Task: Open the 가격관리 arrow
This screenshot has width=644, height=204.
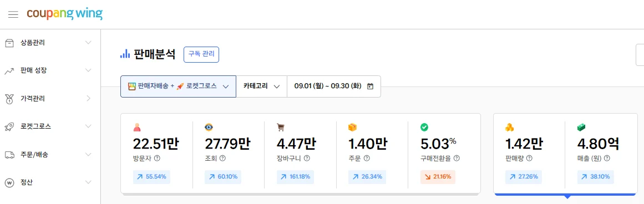Action: coord(88,99)
